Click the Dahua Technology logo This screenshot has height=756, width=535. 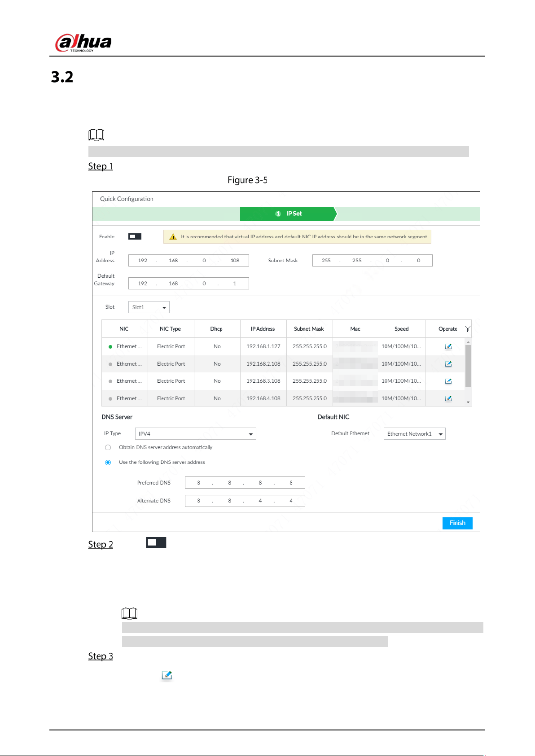[x=83, y=43]
